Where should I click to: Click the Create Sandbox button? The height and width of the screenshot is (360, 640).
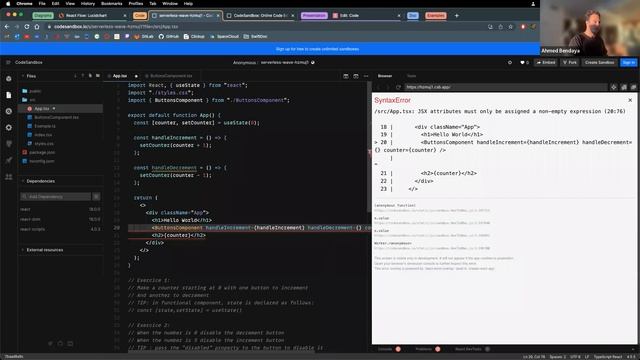(x=599, y=62)
